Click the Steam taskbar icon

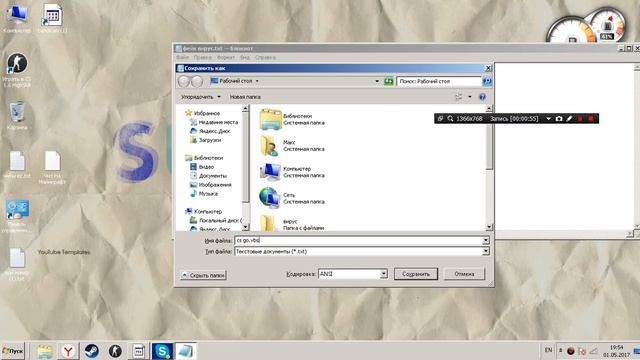(x=91, y=351)
